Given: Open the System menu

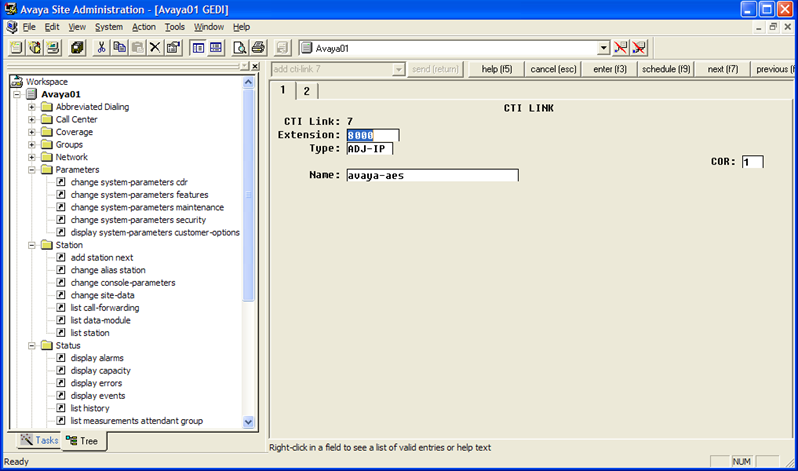Looking at the screenshot, I should 109,27.
